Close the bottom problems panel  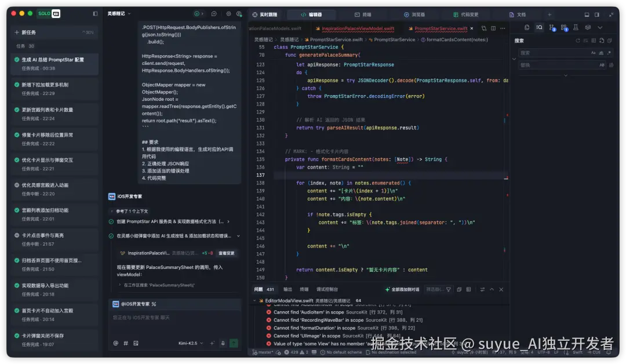coord(501,289)
